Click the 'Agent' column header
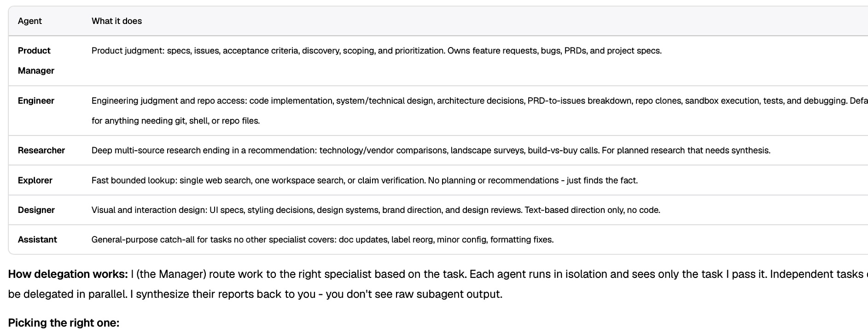 coord(29,21)
